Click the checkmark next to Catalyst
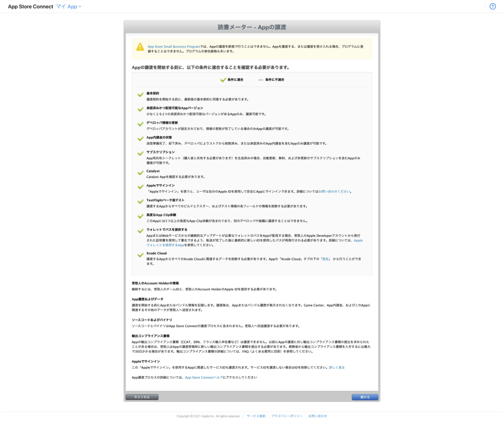504x433 pixels. pyautogui.click(x=140, y=173)
